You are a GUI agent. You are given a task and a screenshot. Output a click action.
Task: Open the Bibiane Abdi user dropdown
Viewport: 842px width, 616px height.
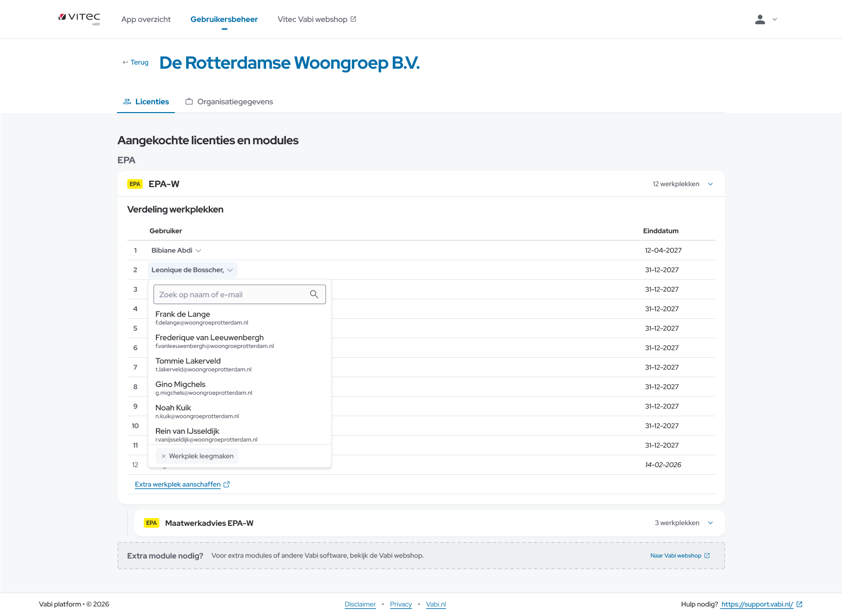176,250
